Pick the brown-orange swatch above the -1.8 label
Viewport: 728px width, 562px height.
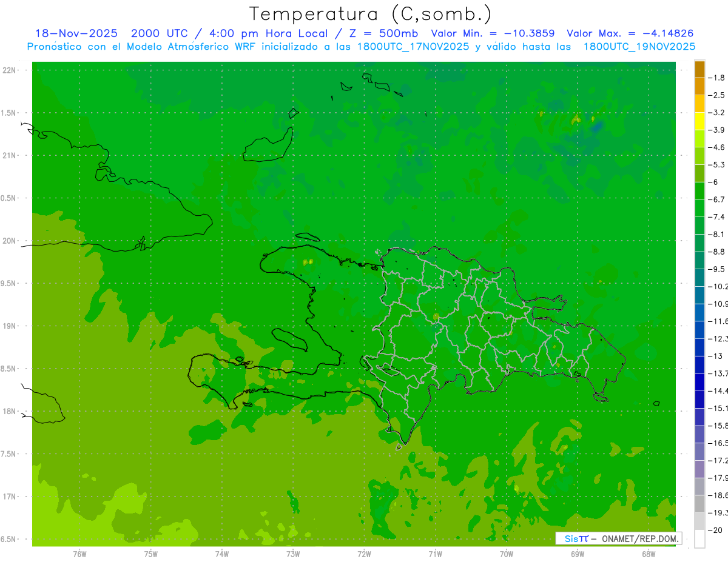click(699, 69)
